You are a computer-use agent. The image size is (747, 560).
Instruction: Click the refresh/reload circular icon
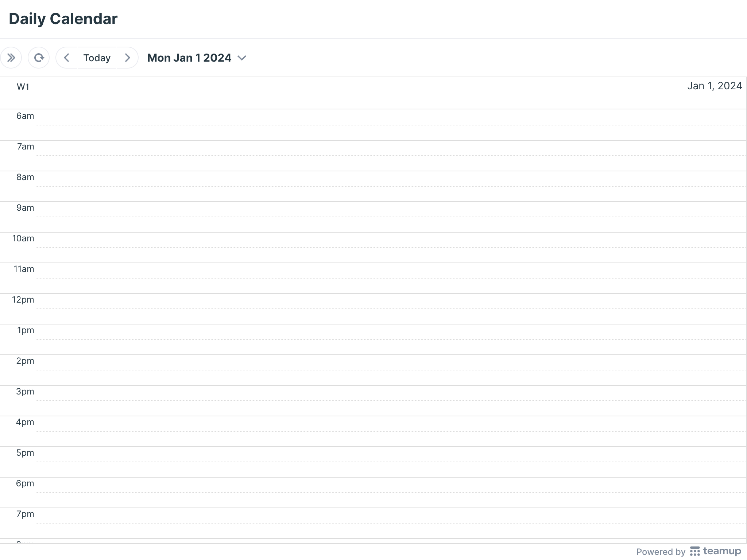click(39, 58)
